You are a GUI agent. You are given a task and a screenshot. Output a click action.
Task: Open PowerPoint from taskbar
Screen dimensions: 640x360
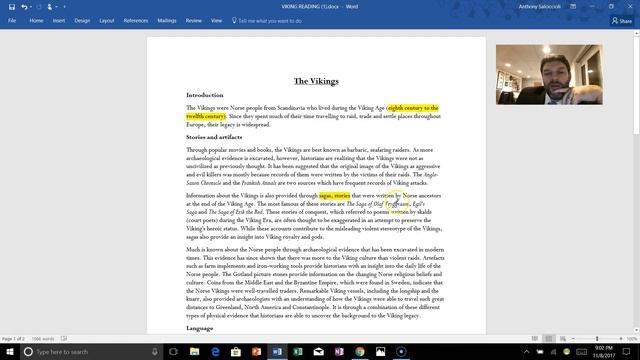(x=256, y=351)
